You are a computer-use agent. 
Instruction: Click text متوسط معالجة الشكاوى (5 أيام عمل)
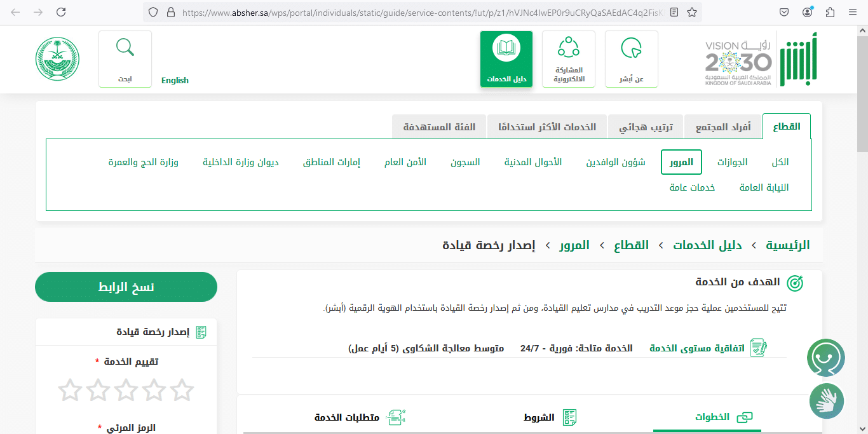pyautogui.click(x=426, y=348)
